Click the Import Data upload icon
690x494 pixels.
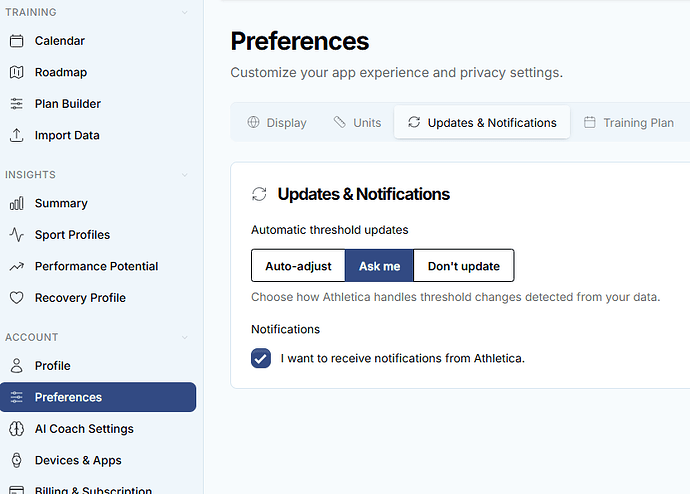point(16,135)
